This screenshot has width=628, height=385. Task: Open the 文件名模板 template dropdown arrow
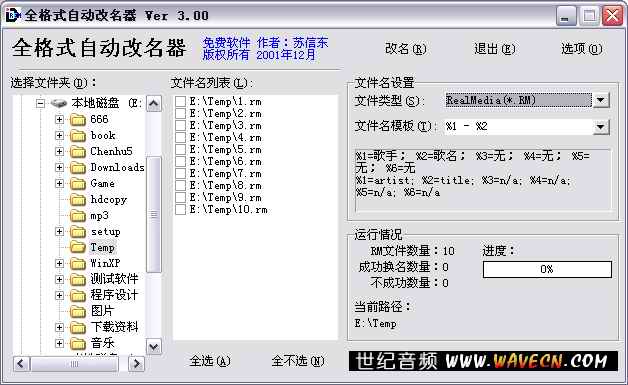[600, 127]
